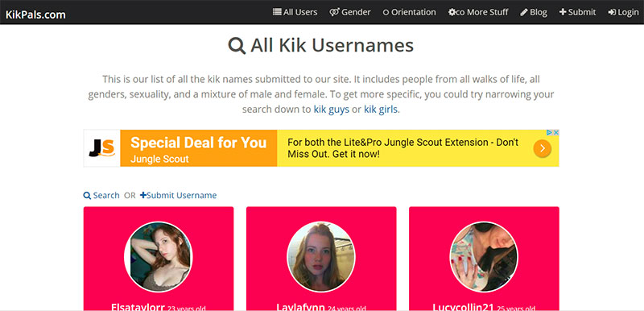Click the pencil icon beside Blog
644x311 pixels.
[x=524, y=12]
